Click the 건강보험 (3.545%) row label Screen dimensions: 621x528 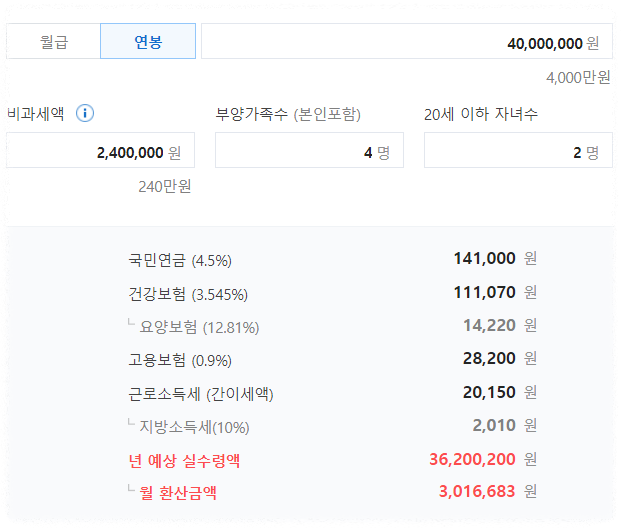tap(188, 294)
